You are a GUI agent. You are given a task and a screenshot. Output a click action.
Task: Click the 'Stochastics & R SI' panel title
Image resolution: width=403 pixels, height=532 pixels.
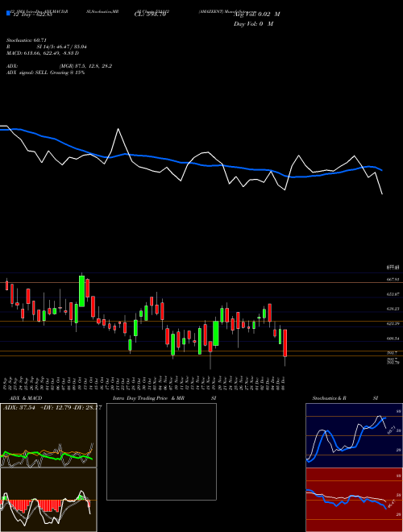pos(345,398)
